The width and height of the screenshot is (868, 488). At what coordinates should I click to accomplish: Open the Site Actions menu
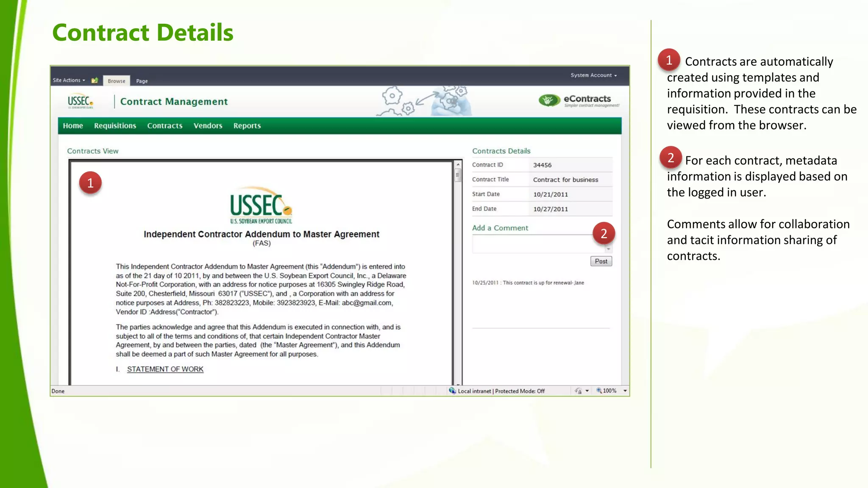click(69, 80)
